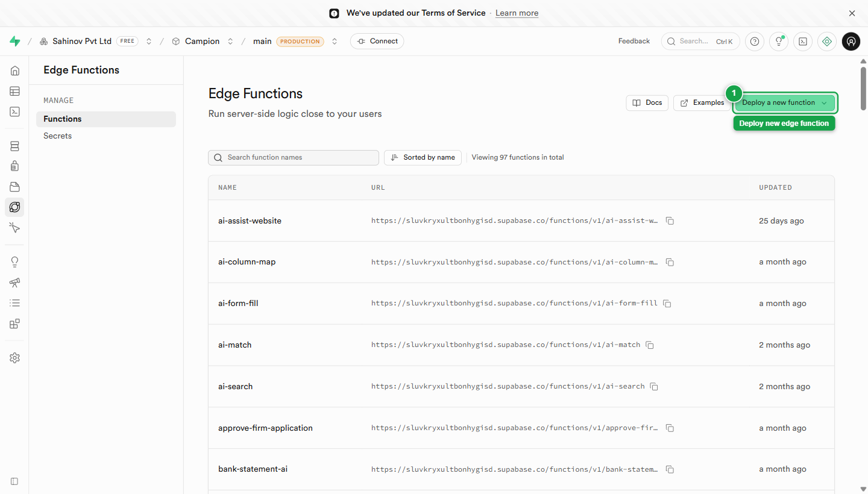Open the ai-match function row
Image resolution: width=868 pixels, height=494 pixels.
tap(521, 345)
